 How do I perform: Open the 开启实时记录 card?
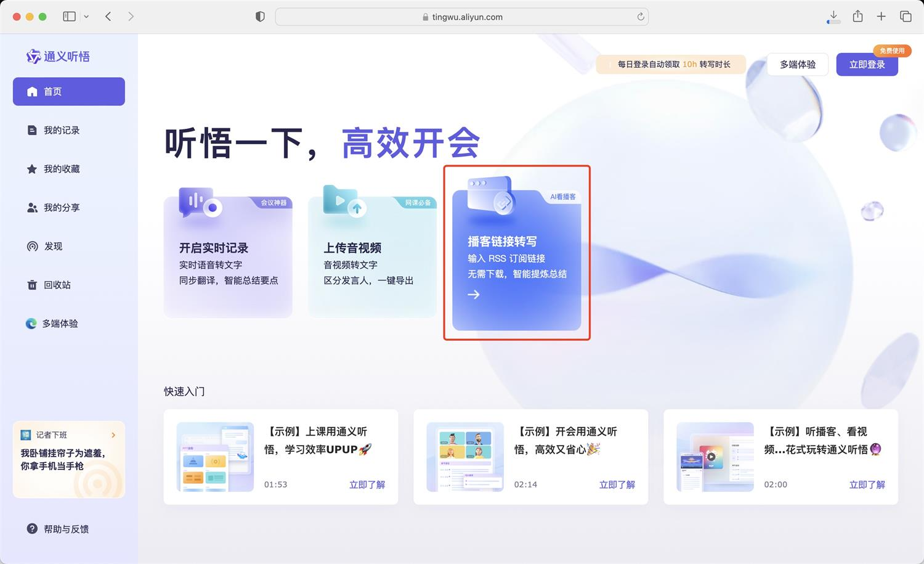(x=228, y=257)
